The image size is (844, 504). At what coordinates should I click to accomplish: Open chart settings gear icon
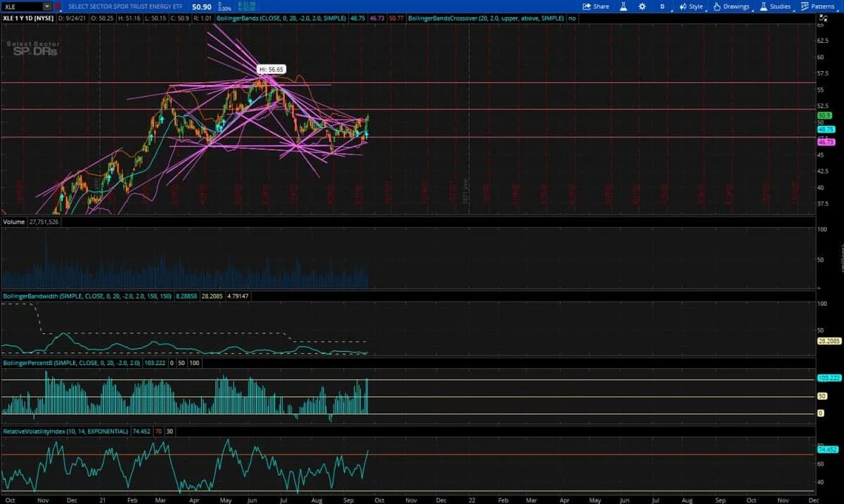(641, 6)
